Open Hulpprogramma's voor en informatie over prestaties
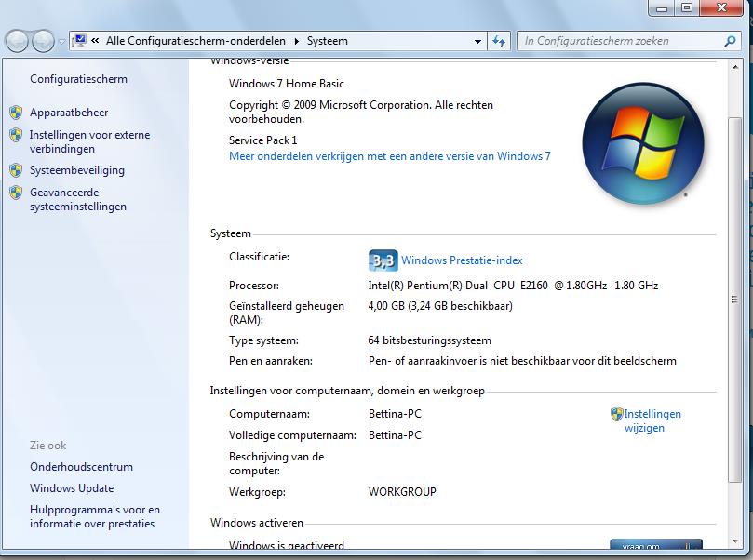The height and width of the screenshot is (560, 753). [95, 516]
